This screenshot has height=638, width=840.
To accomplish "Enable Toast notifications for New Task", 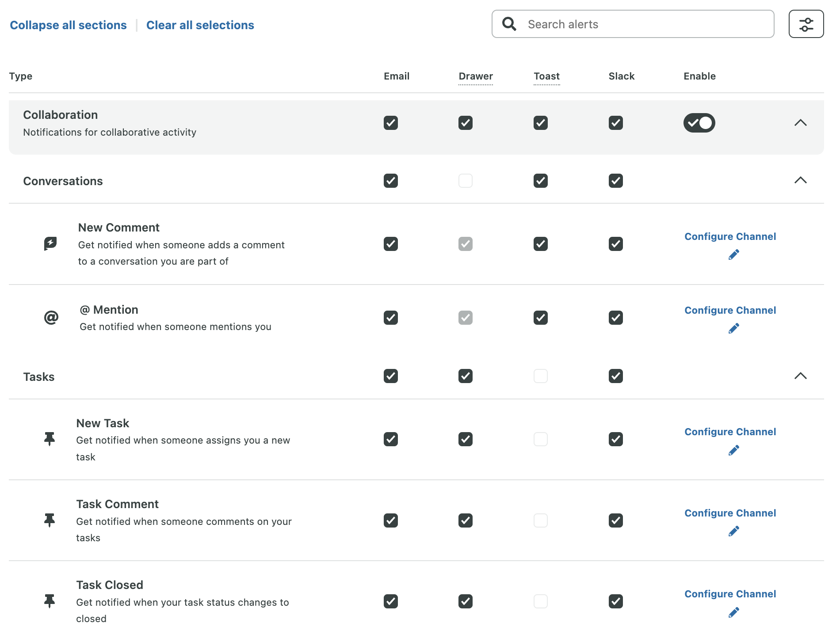I will point(540,439).
